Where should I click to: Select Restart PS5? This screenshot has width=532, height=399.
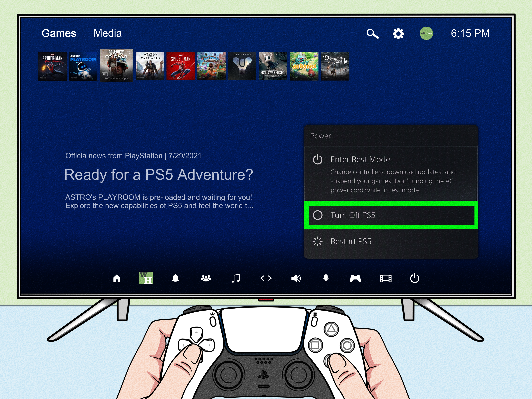click(351, 241)
